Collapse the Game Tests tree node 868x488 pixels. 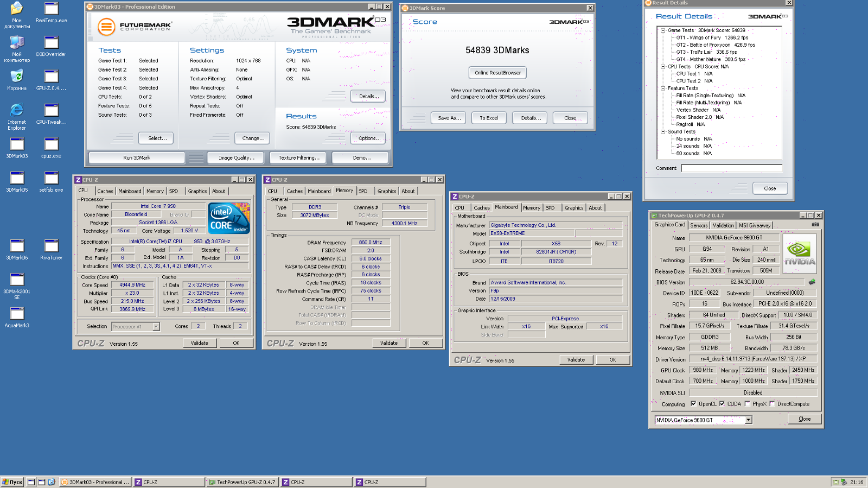click(663, 30)
